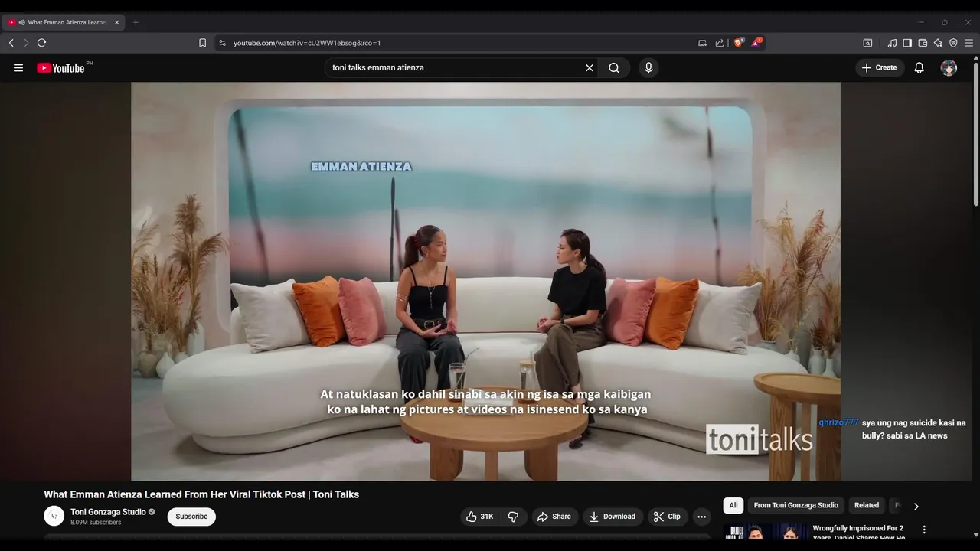Open the Brave VPN shield icon
The height and width of the screenshot is (551, 980).
pos(953,43)
